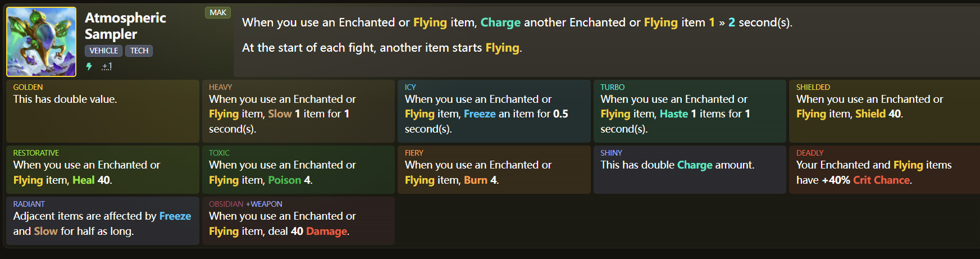Select the OBSIDIAN +WEAPON enchantment card
The height and width of the screenshot is (259, 980).
coord(298,221)
